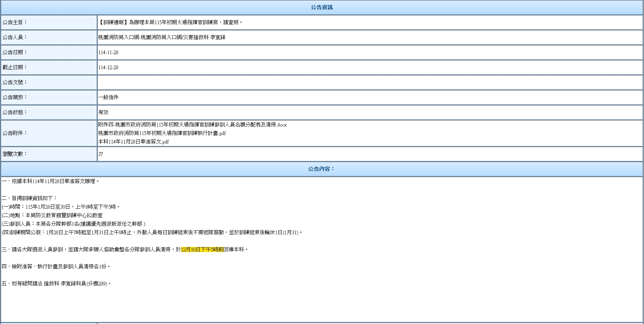
Task: Click the 公告人員 value with 李宣鋒
Action: pyautogui.click(x=162, y=38)
